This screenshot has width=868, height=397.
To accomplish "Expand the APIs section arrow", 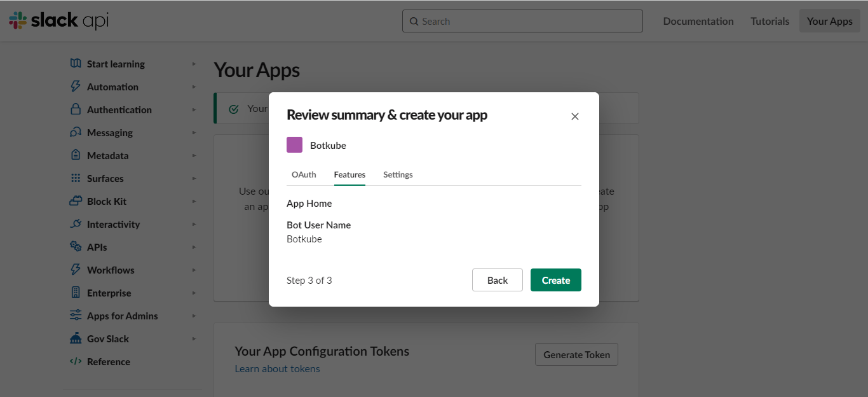I will (194, 247).
